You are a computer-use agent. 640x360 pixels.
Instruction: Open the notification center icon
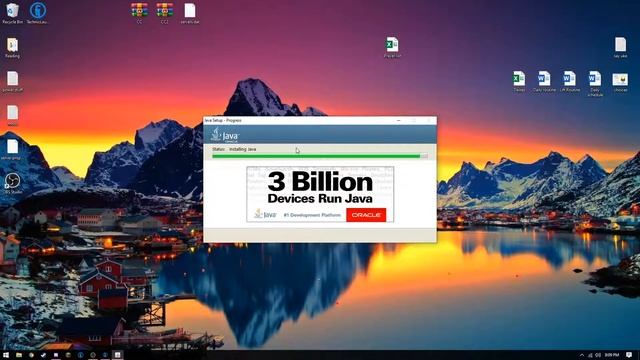(629, 355)
